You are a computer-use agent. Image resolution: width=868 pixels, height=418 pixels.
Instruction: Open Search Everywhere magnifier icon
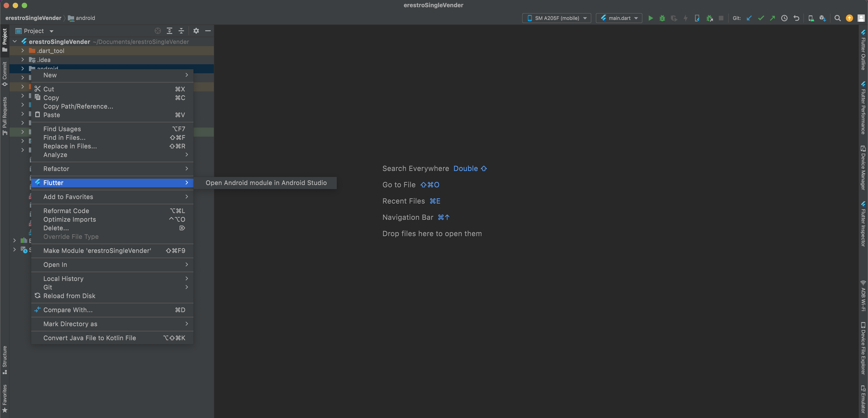[x=837, y=18]
